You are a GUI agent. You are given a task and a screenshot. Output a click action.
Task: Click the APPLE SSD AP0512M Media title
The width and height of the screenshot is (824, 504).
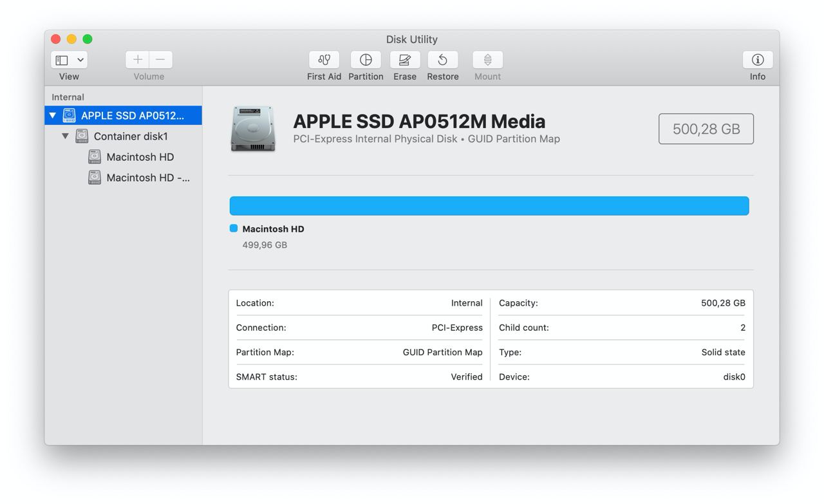419,121
